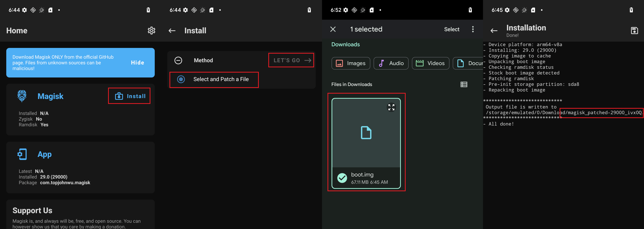Collapse the Method section with minus circle
Viewport: 644px width, 229px height.
coord(178,60)
